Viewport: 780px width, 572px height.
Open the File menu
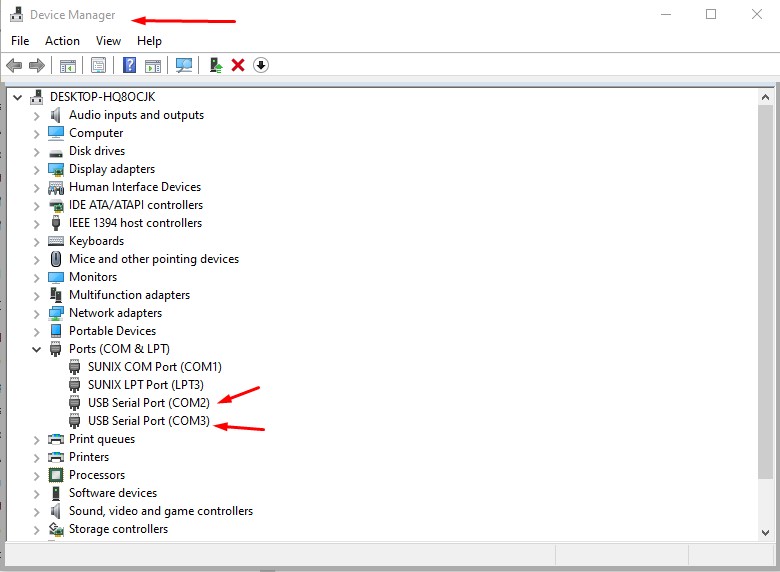click(20, 41)
